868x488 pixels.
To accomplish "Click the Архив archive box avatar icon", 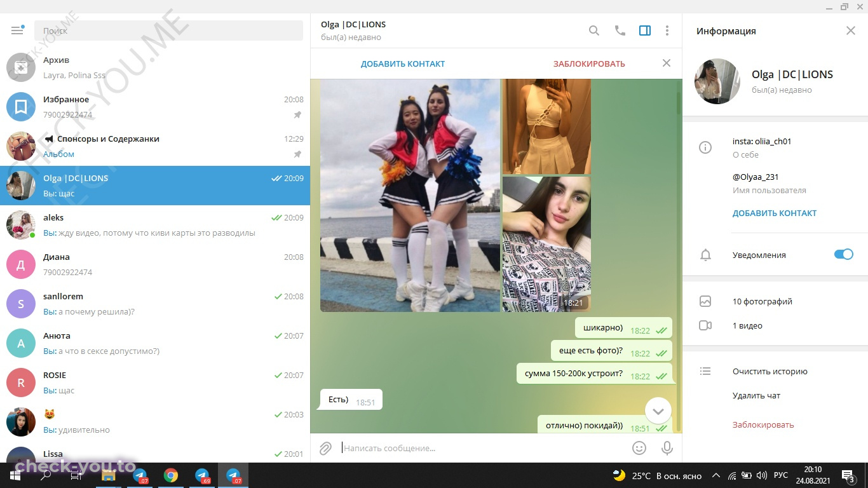I will click(21, 67).
